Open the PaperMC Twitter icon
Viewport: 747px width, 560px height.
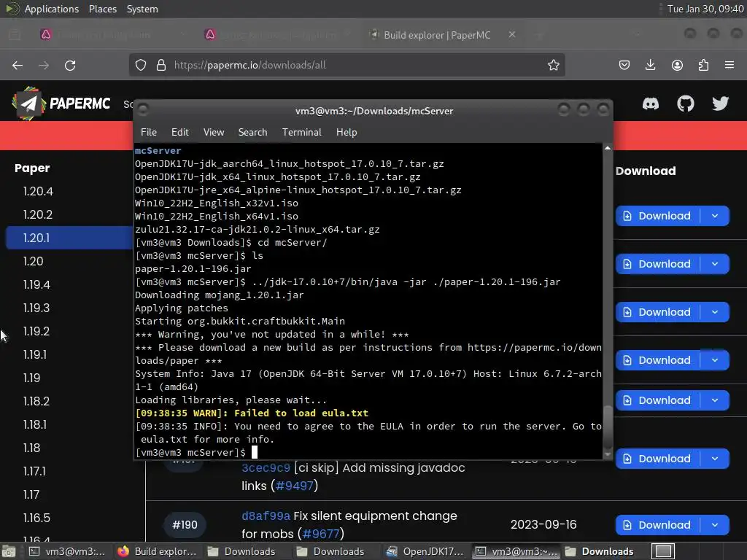(x=720, y=104)
